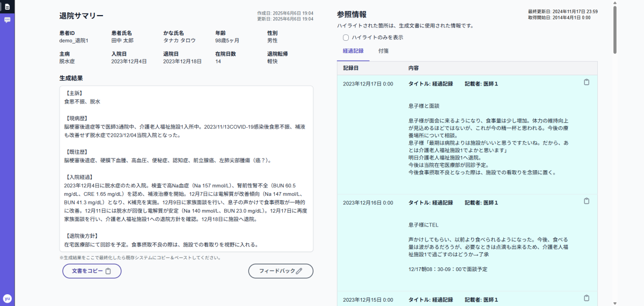Screen dimensions: 644x306
Task: Click the discharge date 2023年12月18日
Action: (x=182, y=61)
